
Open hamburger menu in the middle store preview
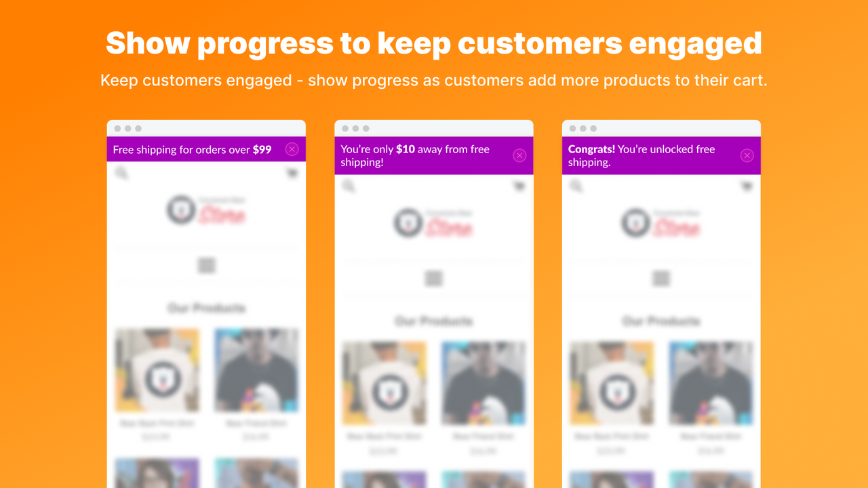click(434, 279)
